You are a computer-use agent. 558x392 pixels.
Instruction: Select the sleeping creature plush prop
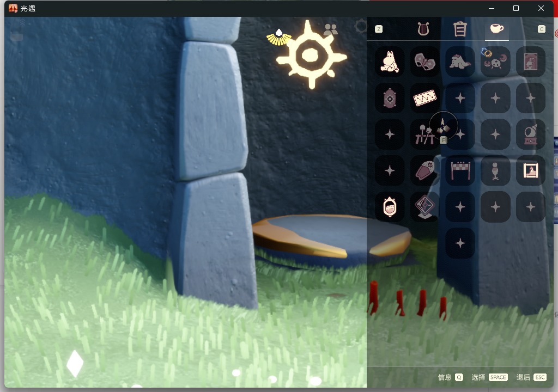460,62
